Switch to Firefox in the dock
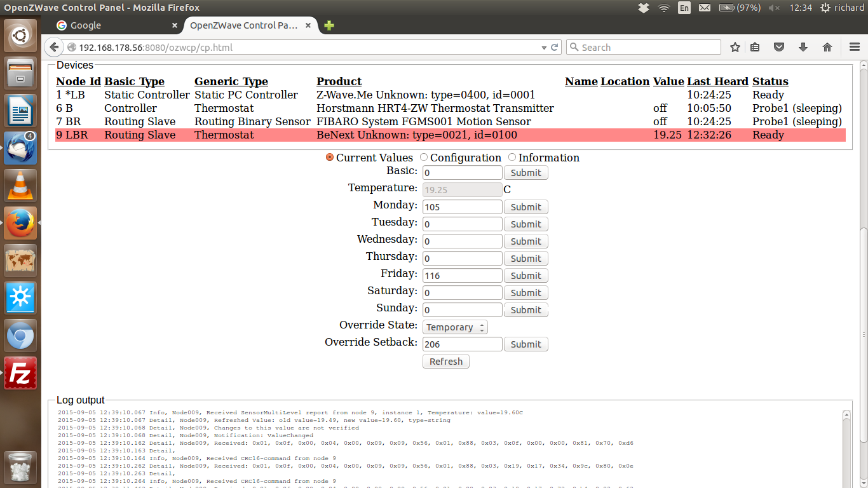This screenshot has height=488, width=868. coord(20,223)
